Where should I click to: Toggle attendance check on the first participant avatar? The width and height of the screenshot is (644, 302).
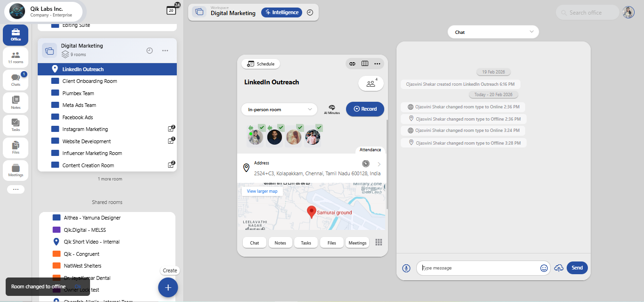pyautogui.click(x=262, y=127)
